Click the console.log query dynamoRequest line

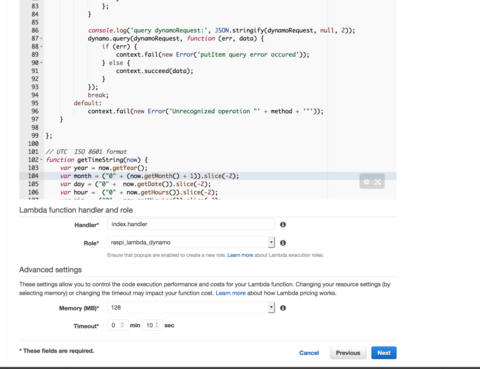click(222, 31)
